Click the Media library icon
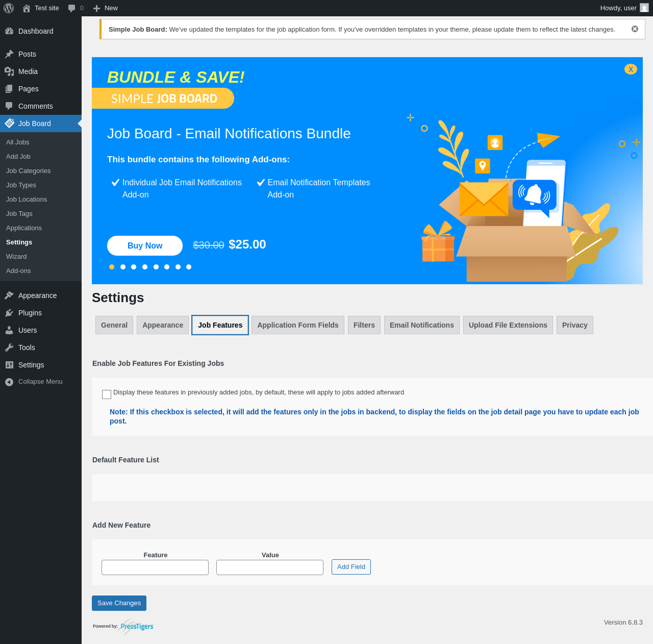This screenshot has width=653, height=644. pyautogui.click(x=9, y=71)
